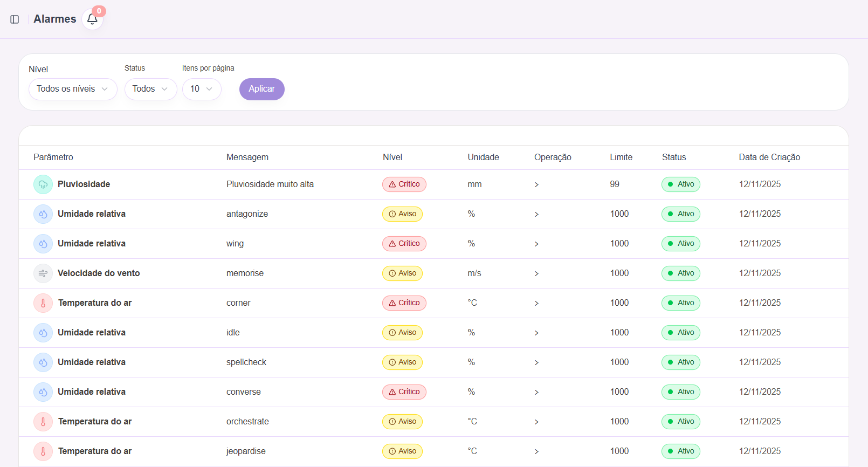Image resolution: width=868 pixels, height=467 pixels.
Task: Toggle the sidebar panel icon
Action: click(15, 19)
